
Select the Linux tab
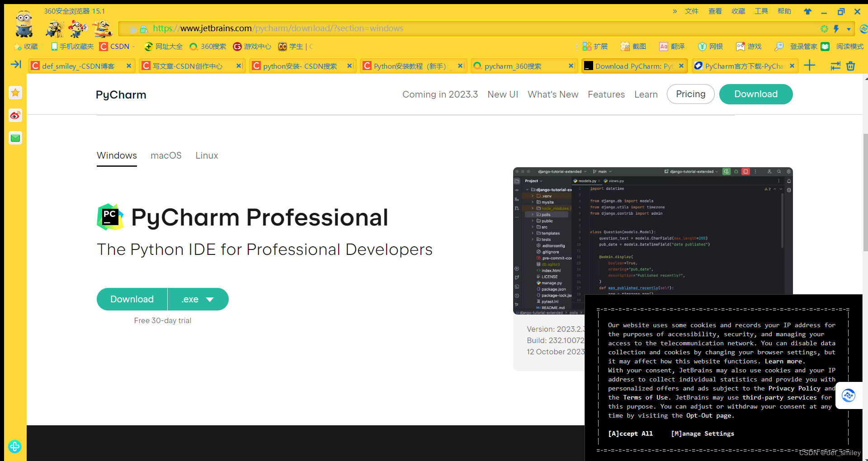(207, 155)
